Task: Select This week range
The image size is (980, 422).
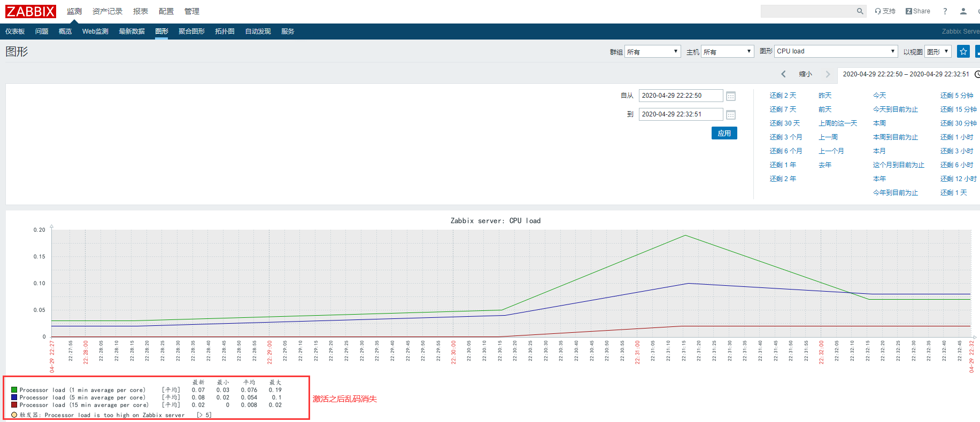Action: [879, 123]
